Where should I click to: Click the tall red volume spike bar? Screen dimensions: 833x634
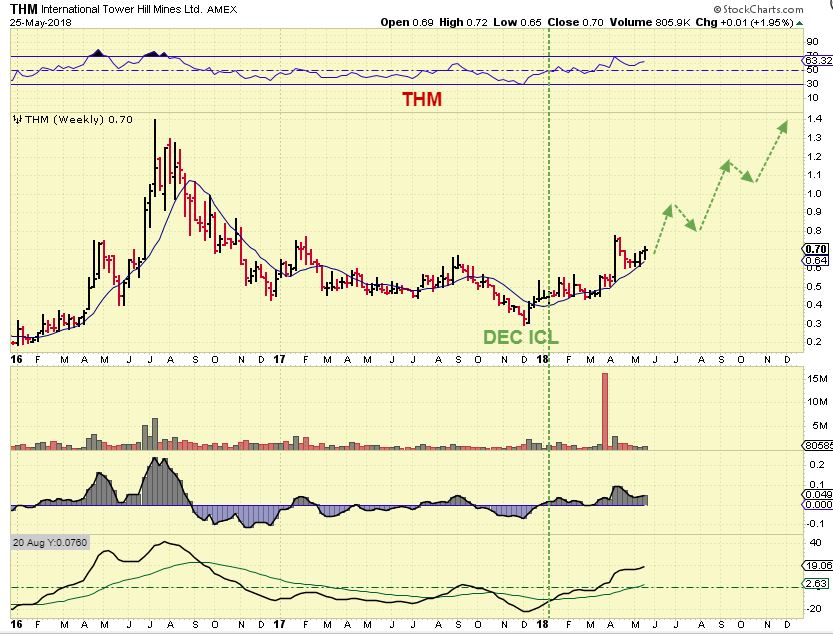click(x=605, y=411)
